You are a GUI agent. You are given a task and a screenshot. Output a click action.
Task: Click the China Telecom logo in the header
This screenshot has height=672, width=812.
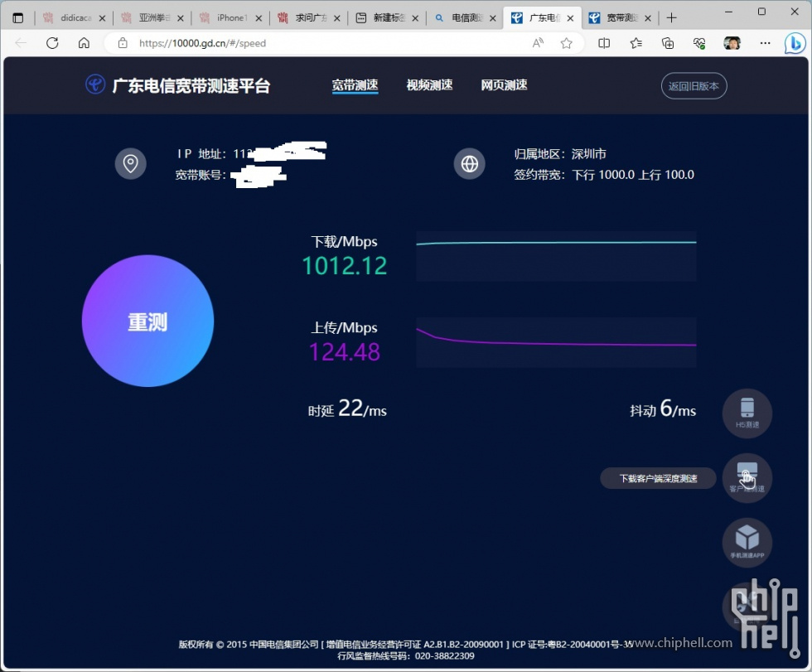[95, 85]
